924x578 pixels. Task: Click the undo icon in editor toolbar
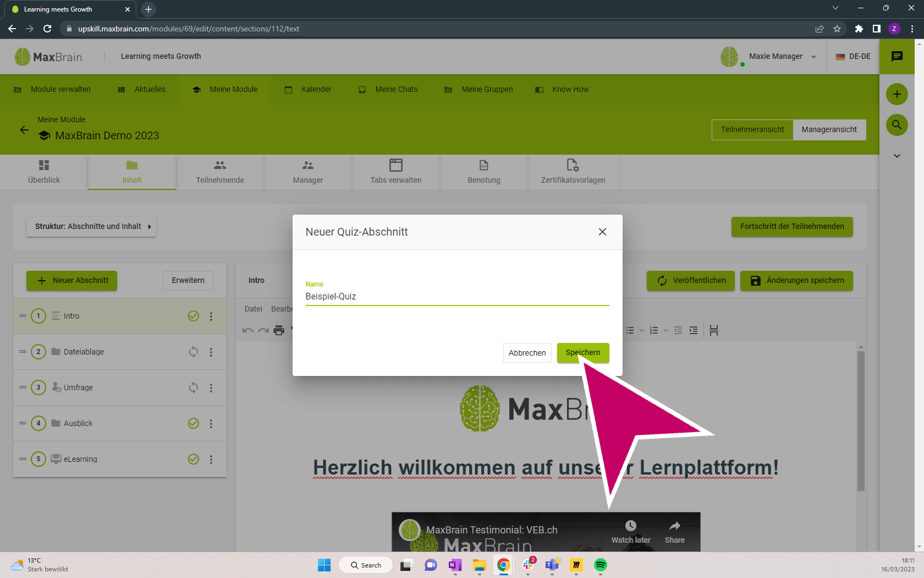[x=248, y=330]
